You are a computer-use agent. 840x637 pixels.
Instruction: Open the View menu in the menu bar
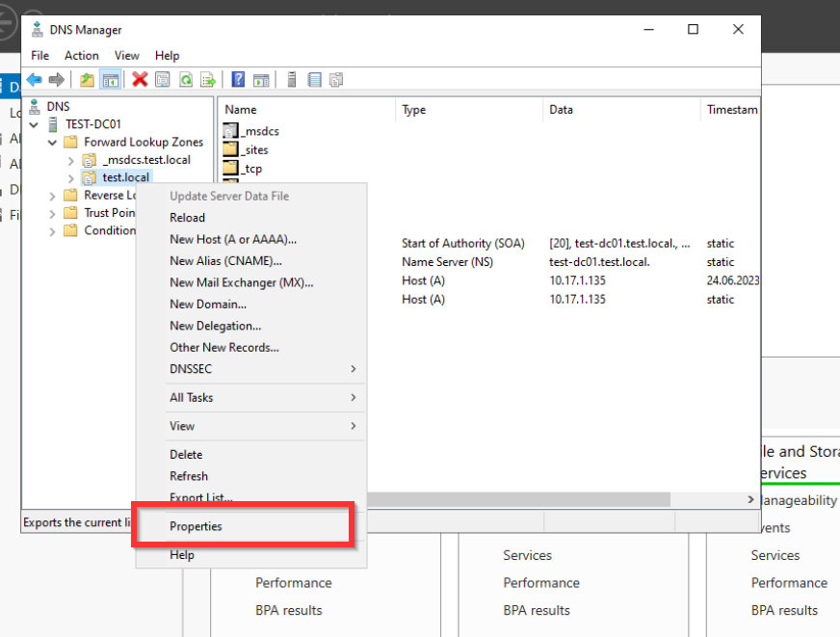(x=126, y=56)
